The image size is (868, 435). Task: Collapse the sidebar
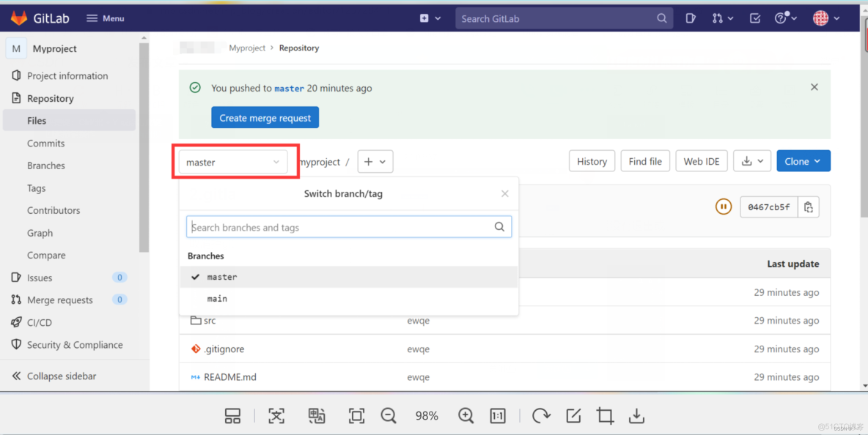pos(54,376)
